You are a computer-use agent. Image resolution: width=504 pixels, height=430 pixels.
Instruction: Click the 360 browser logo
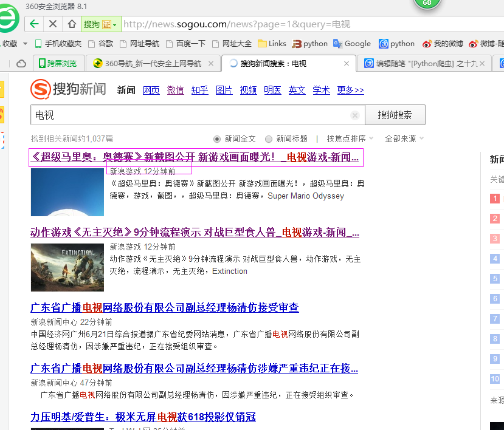pyautogui.click(x=9, y=17)
